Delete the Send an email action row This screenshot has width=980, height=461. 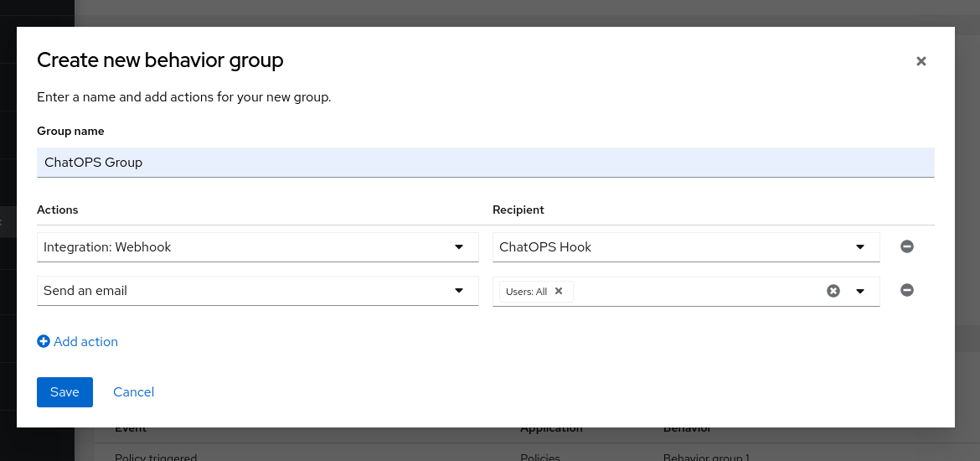(906, 290)
